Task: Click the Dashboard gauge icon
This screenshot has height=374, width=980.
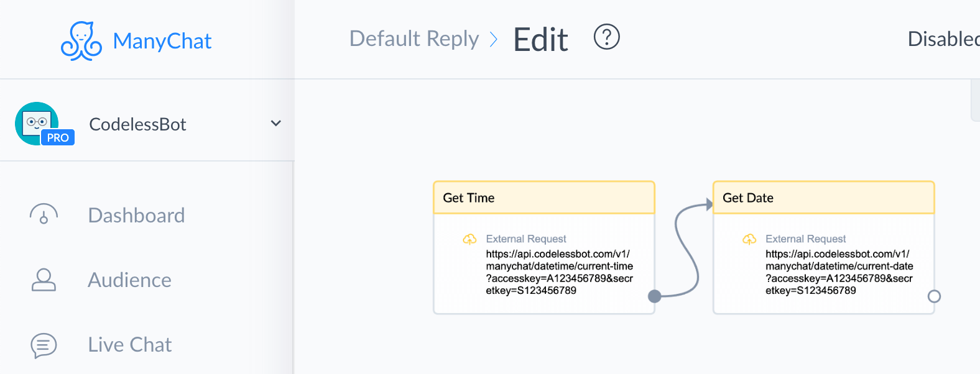Action: pos(44,214)
